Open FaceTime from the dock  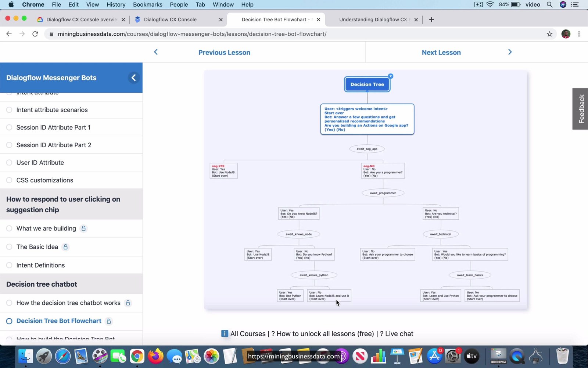point(118,356)
